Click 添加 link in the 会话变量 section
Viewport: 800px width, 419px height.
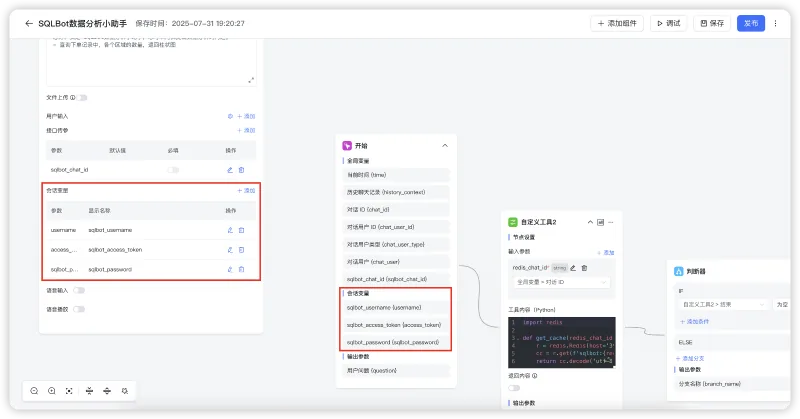[246, 190]
